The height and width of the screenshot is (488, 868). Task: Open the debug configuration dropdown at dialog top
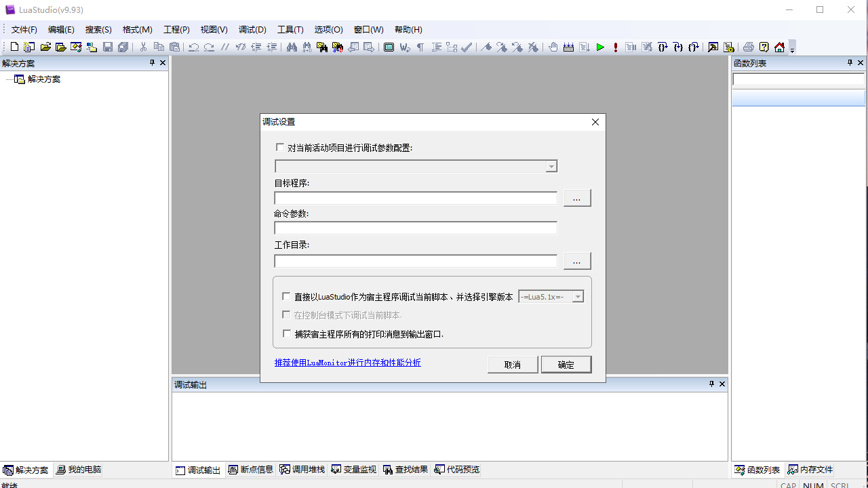(x=551, y=165)
